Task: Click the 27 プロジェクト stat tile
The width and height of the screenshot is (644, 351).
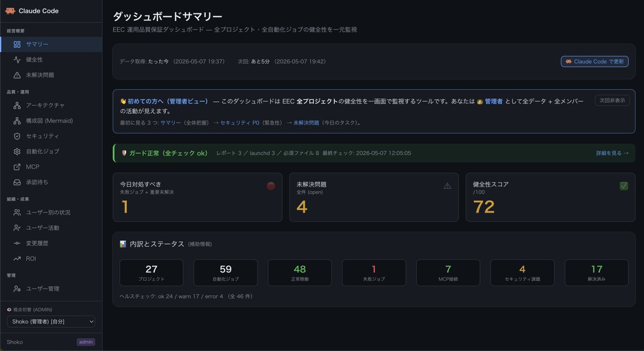Action: pos(151,273)
